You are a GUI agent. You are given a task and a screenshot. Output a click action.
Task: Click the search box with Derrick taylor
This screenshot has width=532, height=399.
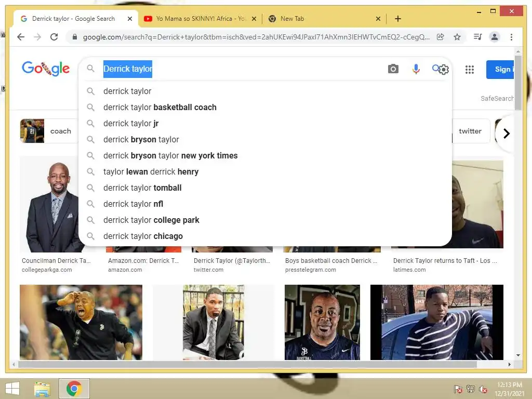point(237,69)
